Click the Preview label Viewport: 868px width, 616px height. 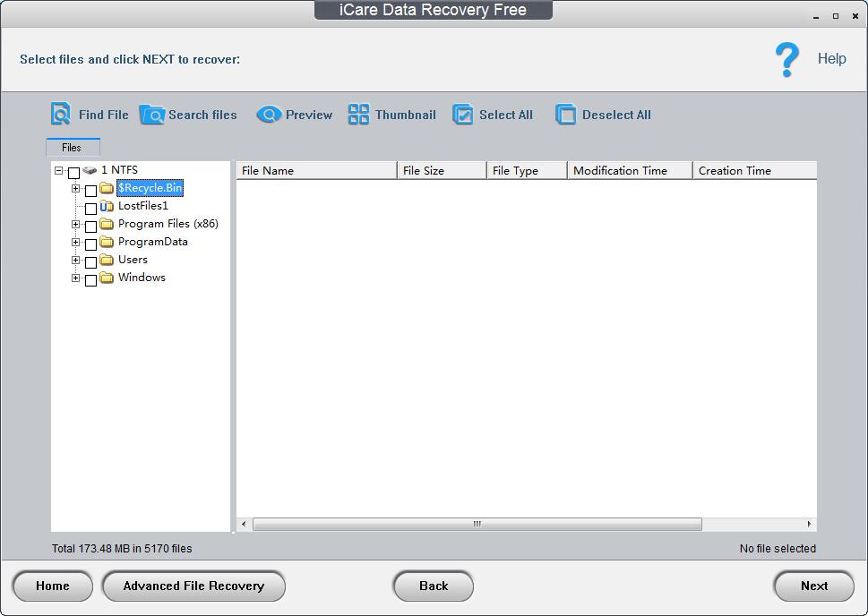[x=309, y=115]
